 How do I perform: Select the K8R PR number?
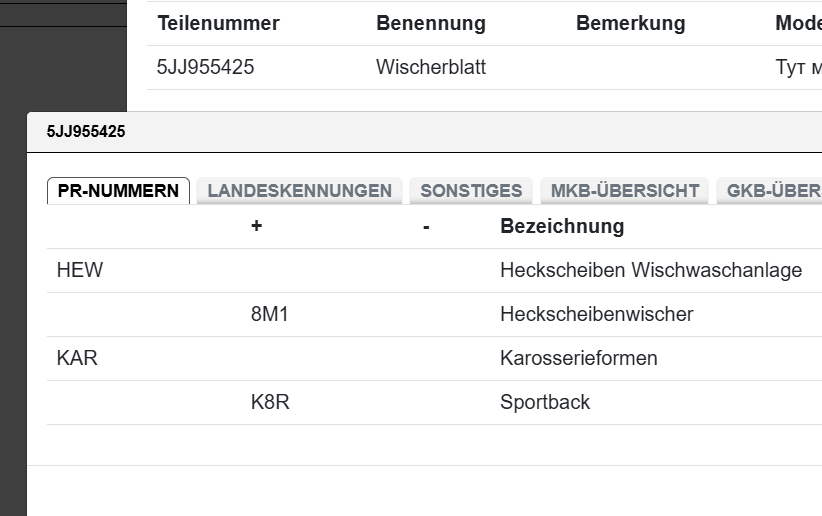click(x=270, y=402)
